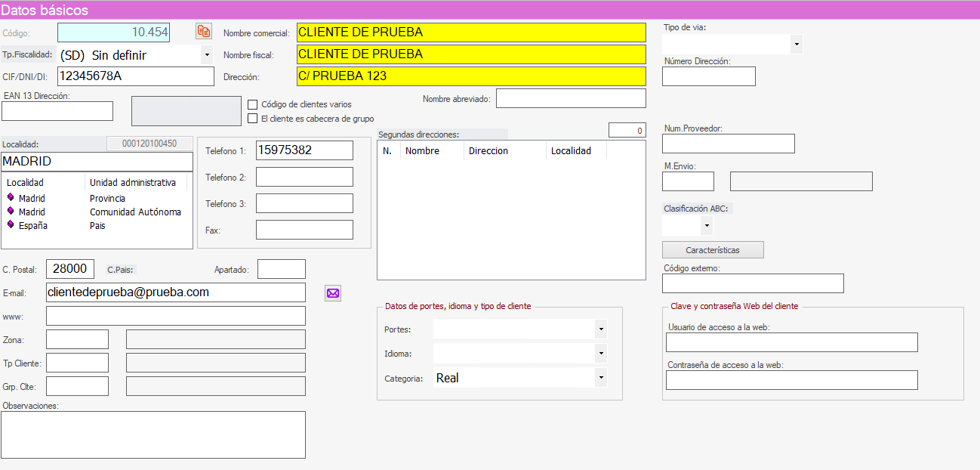Click the Usuario de acceso a la web field
This screenshot has height=470, width=980.
pyautogui.click(x=791, y=342)
